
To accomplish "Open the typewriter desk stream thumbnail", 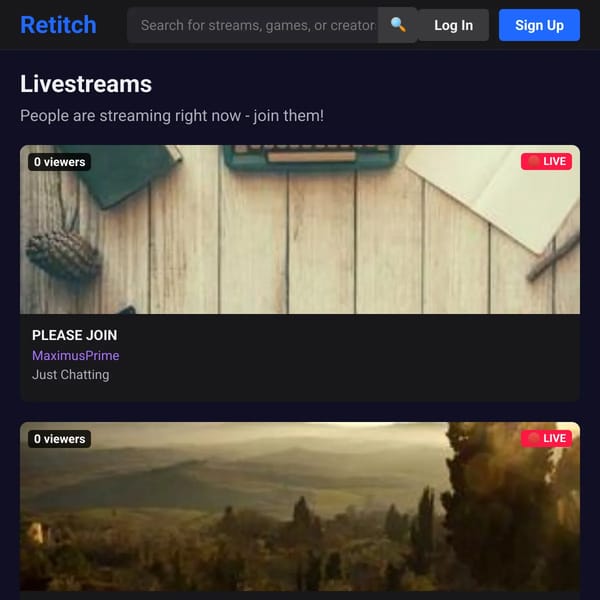I will [300, 230].
